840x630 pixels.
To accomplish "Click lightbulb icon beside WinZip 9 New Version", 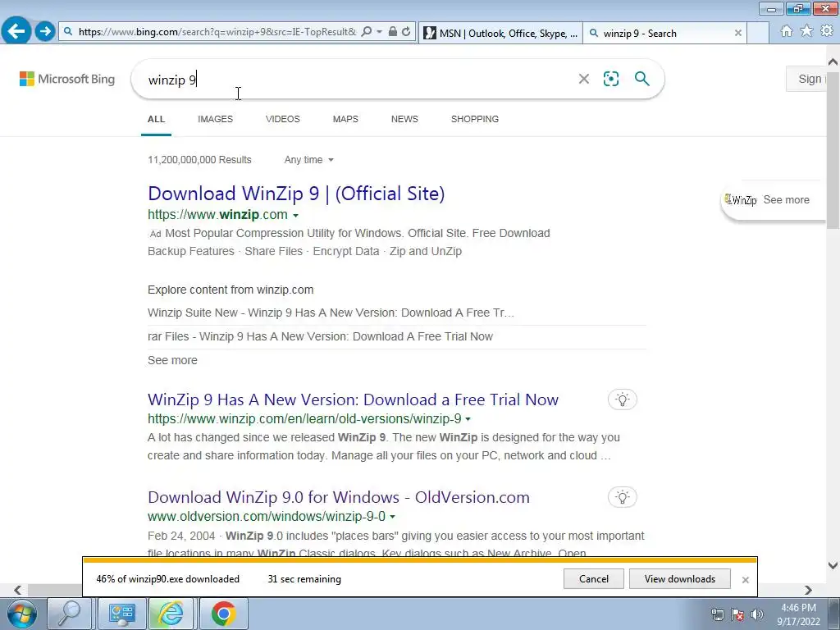I will tap(622, 399).
